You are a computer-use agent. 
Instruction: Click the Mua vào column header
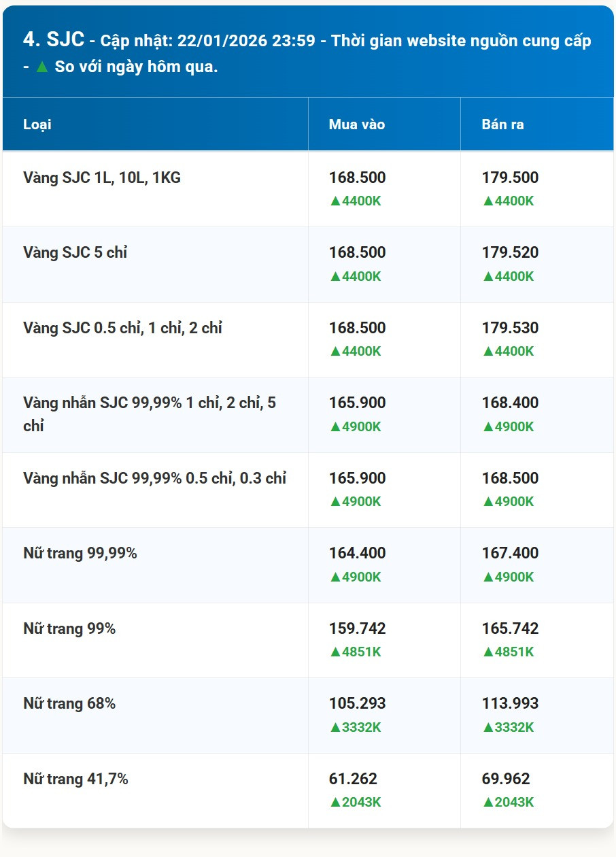tap(357, 124)
